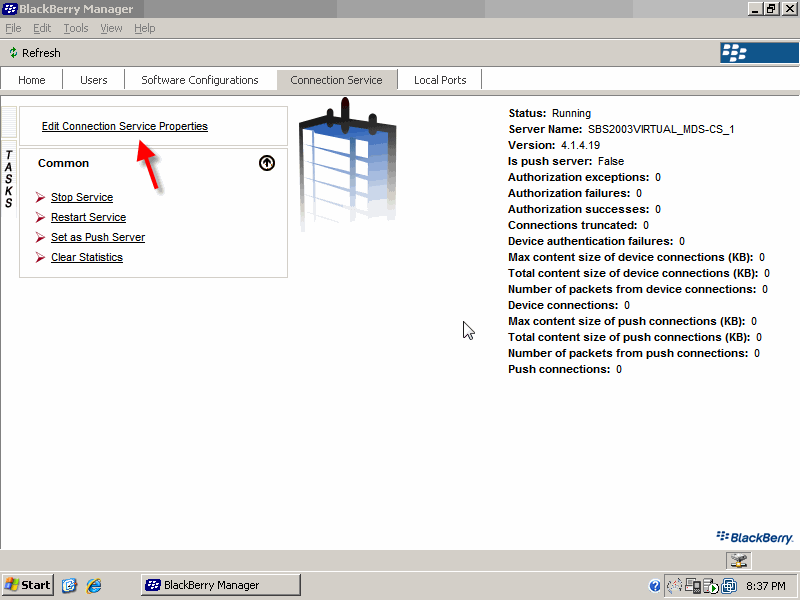800x600 pixels.
Task: Open the Tools menu
Action: (76, 28)
